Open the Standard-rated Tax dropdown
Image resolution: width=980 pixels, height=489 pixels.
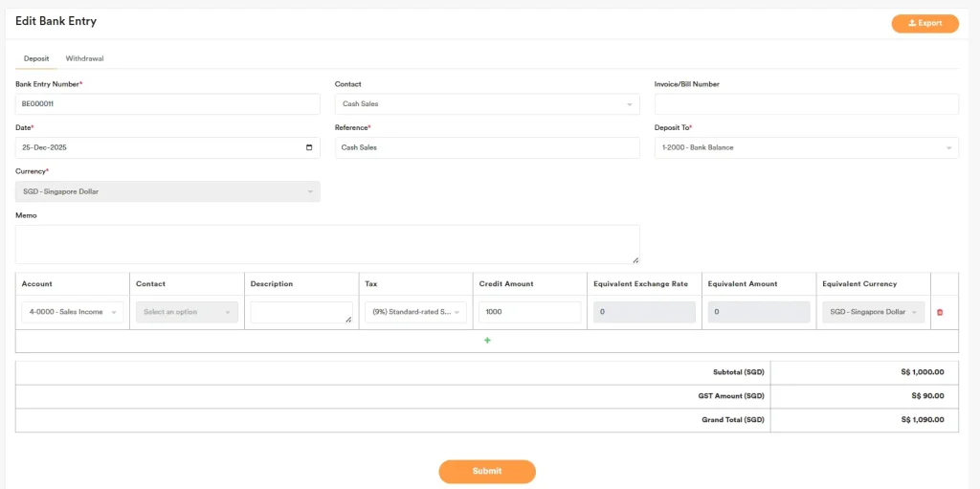(x=415, y=312)
